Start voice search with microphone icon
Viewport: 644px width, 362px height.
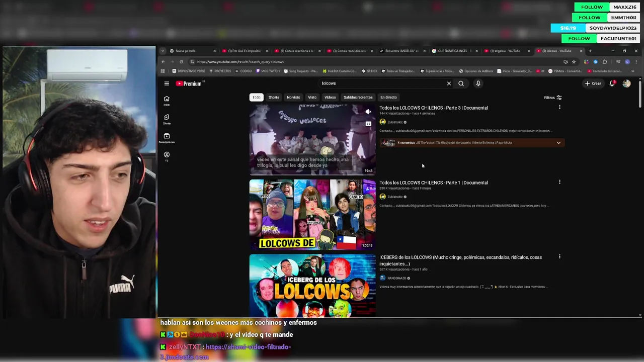tap(478, 83)
